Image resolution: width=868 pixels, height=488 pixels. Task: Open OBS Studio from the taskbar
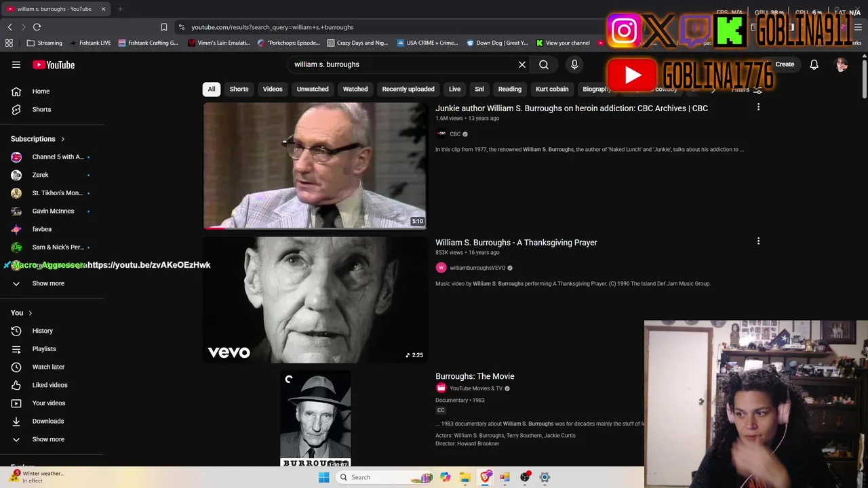pyautogui.click(x=525, y=477)
